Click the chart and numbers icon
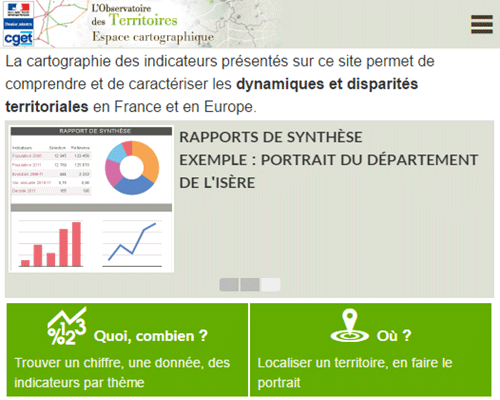 point(67,326)
